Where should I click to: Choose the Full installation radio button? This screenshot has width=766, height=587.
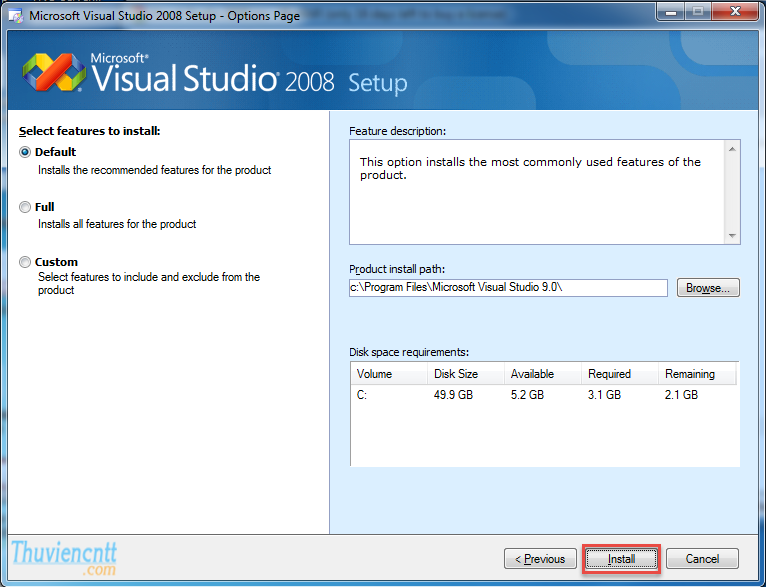[25, 207]
